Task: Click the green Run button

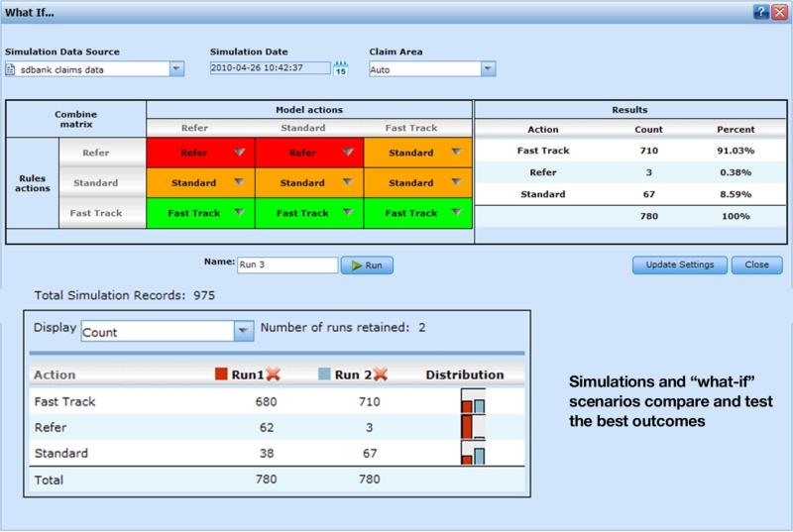Action: coord(367,266)
